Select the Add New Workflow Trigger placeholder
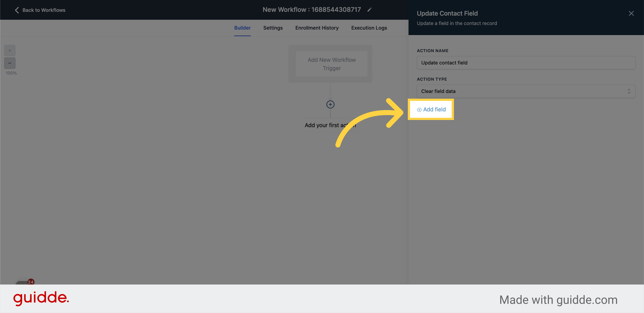This screenshot has width=644, height=313. click(x=332, y=64)
